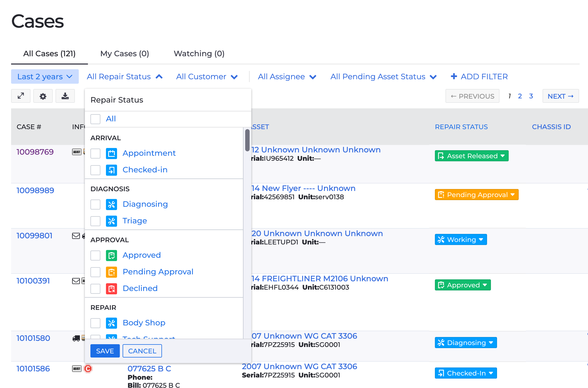The height and width of the screenshot is (388, 588).
Task: Click ADD FILTER button
Action: (479, 76)
